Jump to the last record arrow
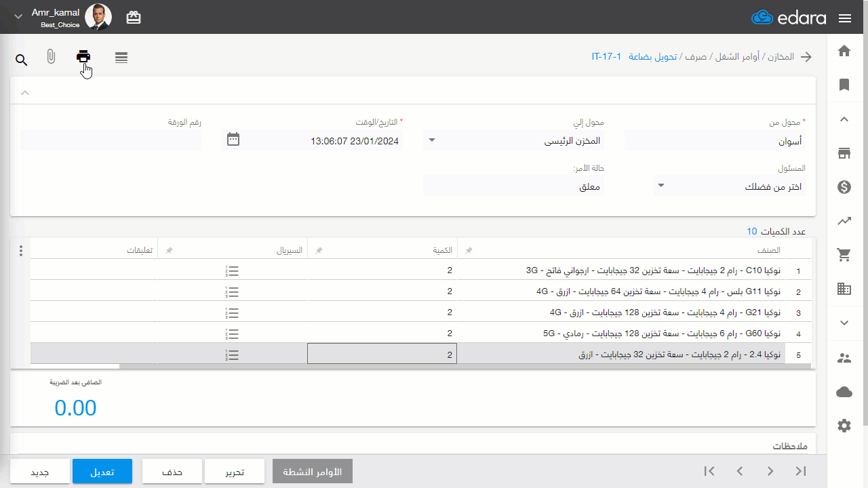Image resolution: width=868 pixels, height=488 pixels. pyautogui.click(x=801, y=471)
